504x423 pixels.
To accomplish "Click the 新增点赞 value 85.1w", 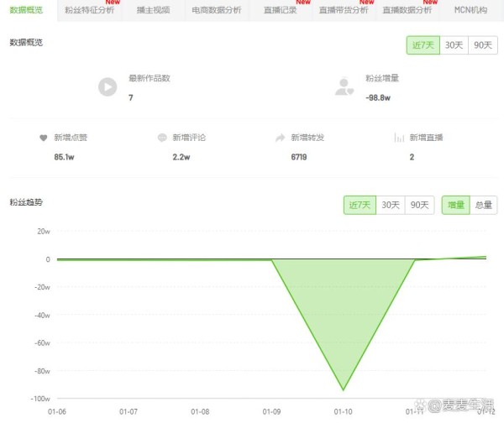I will click(x=65, y=157).
